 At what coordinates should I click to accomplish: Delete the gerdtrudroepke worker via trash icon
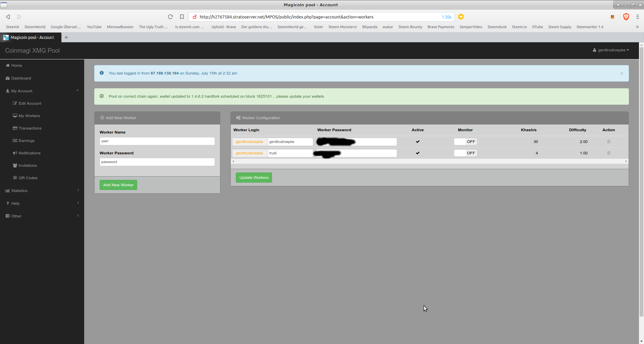609,142
